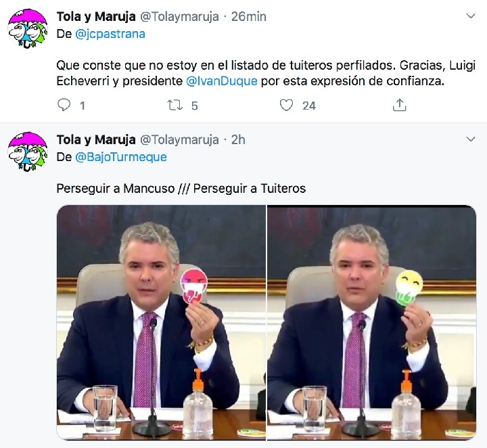
Task: Open Tola y Maruja avatar on second tweet
Action: tap(28, 152)
